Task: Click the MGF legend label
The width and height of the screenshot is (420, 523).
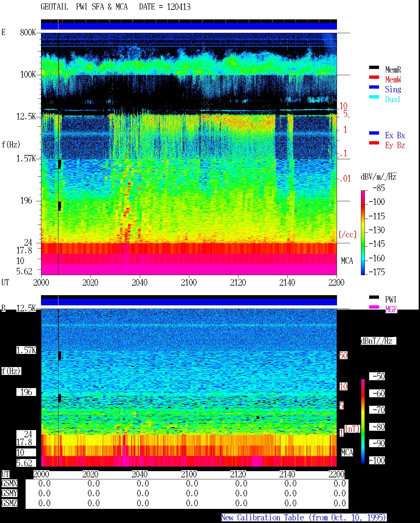Action: pyautogui.click(x=391, y=309)
